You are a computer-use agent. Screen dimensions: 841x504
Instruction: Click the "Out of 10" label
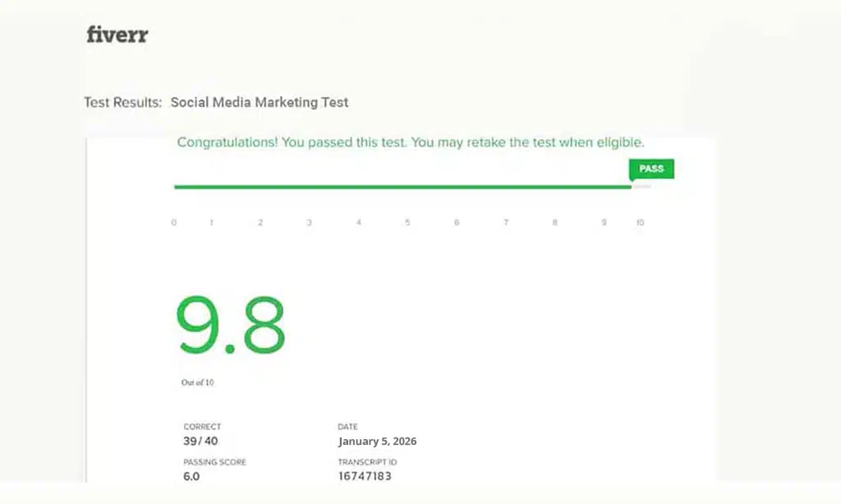[197, 382]
